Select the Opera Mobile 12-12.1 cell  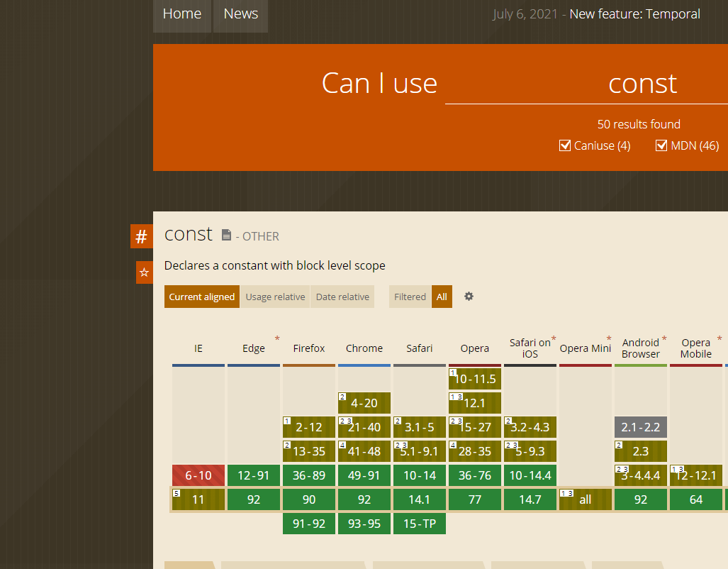pyautogui.click(x=696, y=475)
